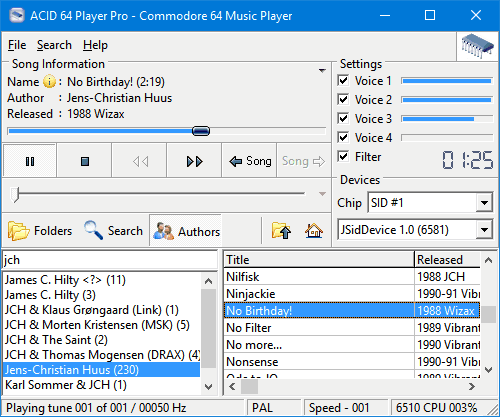Screen dimensions: 500x417
Task: Select author JCH & Thomas Mogensen (DRAX)
Action: pos(102,355)
